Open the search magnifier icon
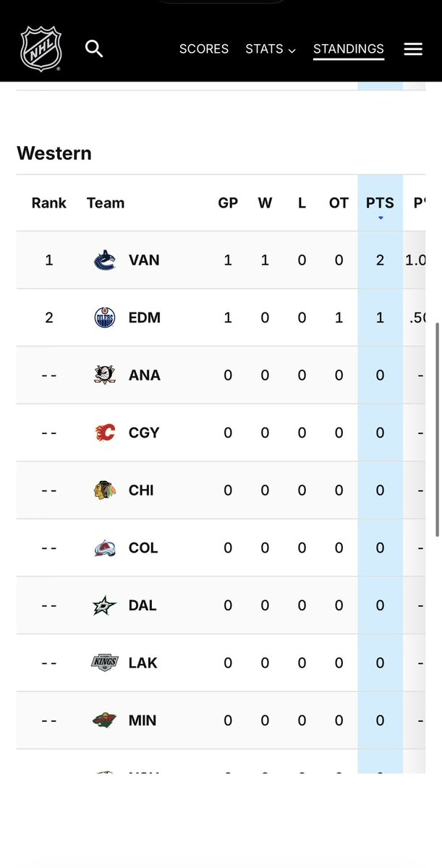 (94, 48)
